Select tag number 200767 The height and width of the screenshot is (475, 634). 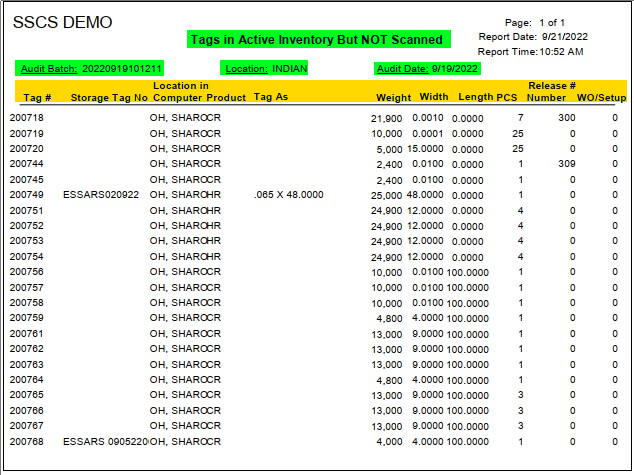point(26,426)
